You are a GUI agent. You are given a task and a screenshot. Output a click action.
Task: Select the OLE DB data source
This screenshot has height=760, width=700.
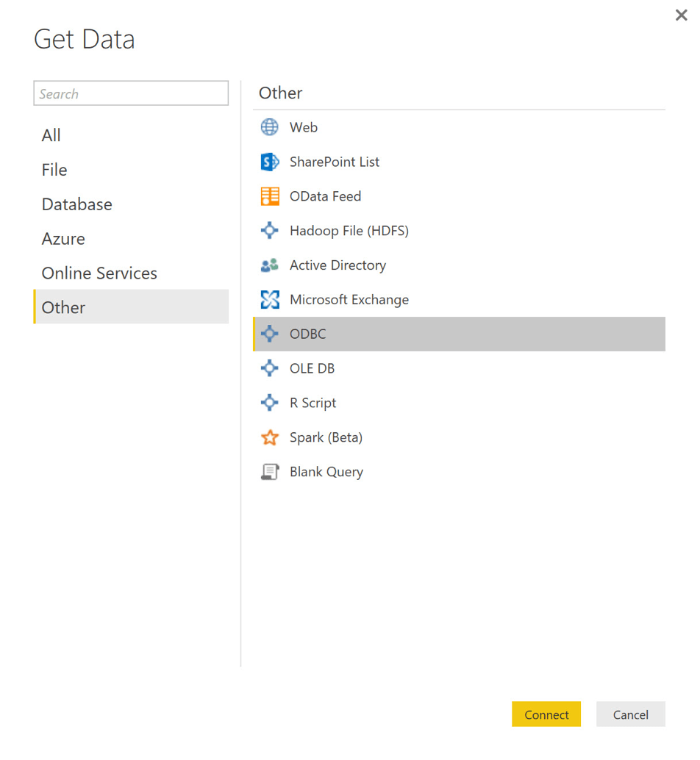[312, 368]
